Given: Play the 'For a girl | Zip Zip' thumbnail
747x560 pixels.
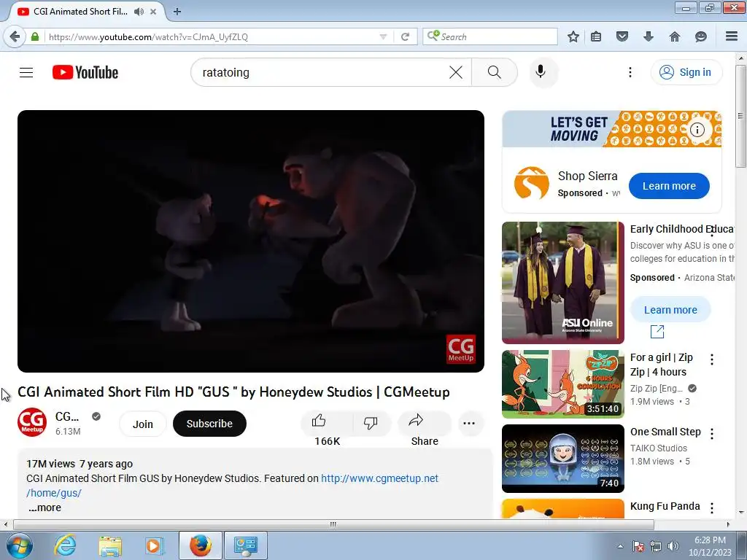Looking at the screenshot, I should pos(562,384).
